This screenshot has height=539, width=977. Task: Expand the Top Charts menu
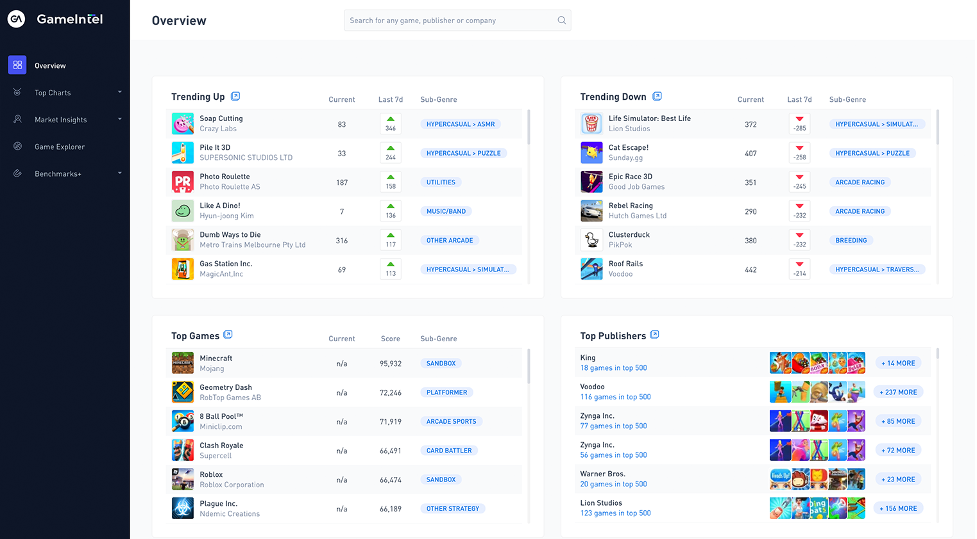tap(119, 93)
